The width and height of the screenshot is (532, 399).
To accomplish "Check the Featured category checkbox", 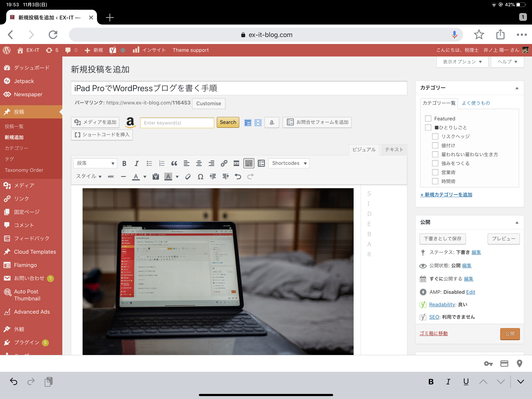I will coord(428,118).
